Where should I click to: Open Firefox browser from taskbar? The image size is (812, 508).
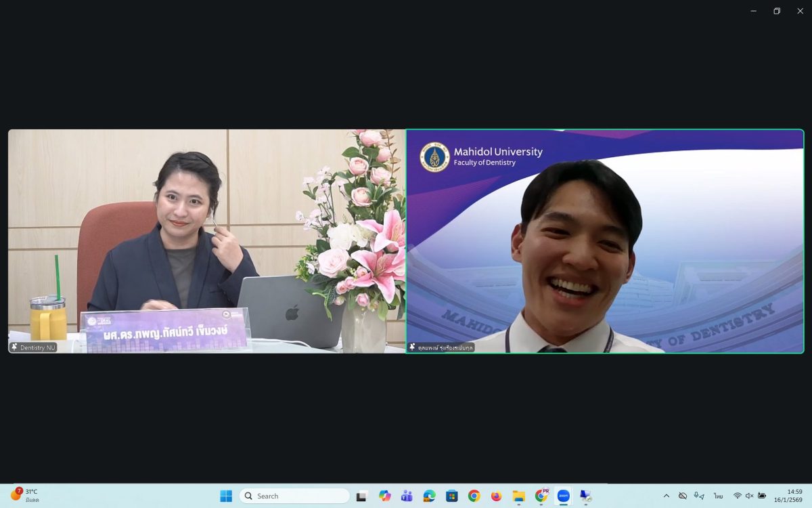point(496,496)
